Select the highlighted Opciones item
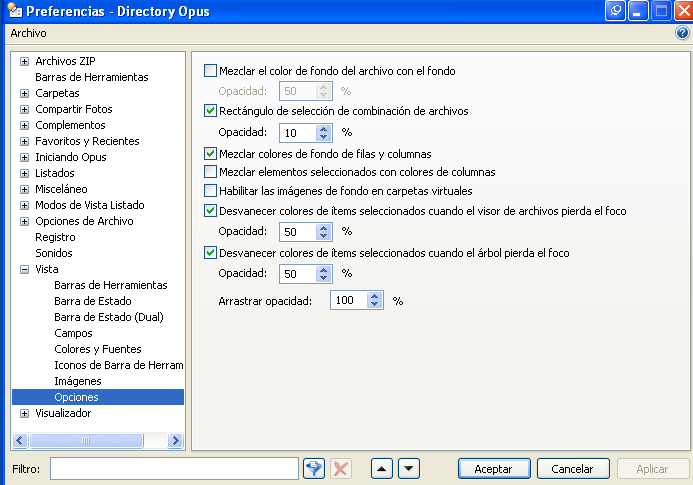The width and height of the screenshot is (693, 485). [98, 397]
